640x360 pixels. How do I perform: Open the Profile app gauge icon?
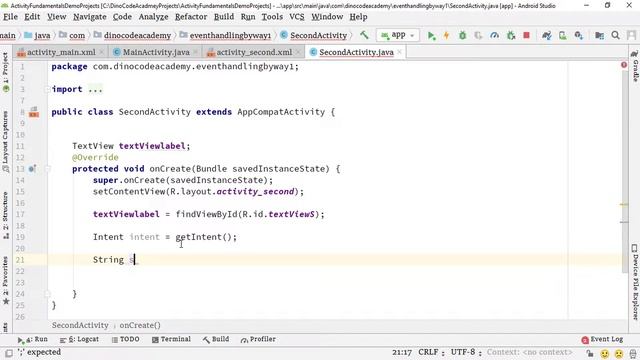[494, 36]
